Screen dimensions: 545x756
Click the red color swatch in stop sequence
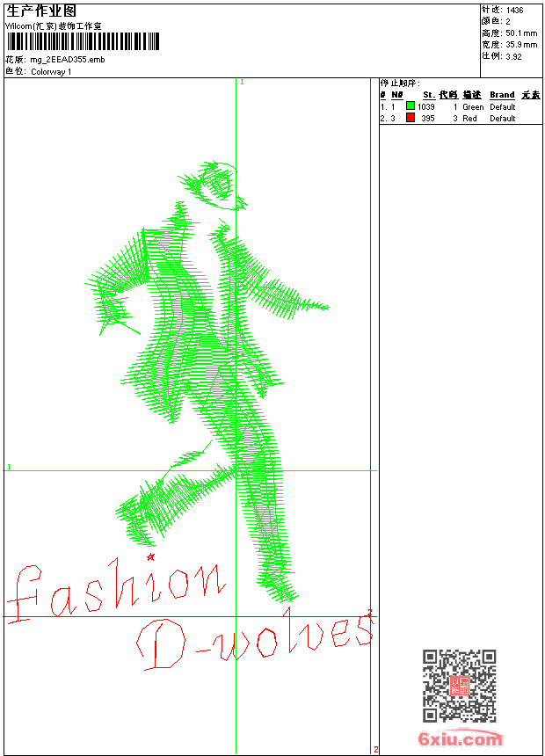tap(411, 118)
